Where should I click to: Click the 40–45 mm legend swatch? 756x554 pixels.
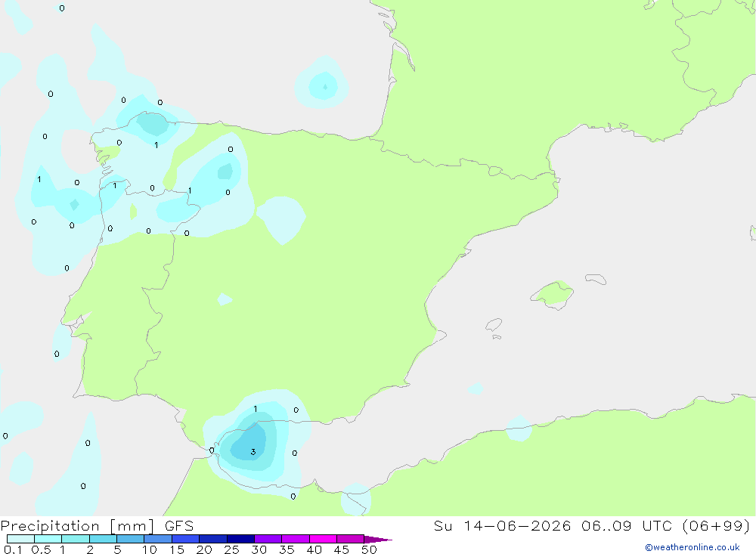(x=323, y=539)
